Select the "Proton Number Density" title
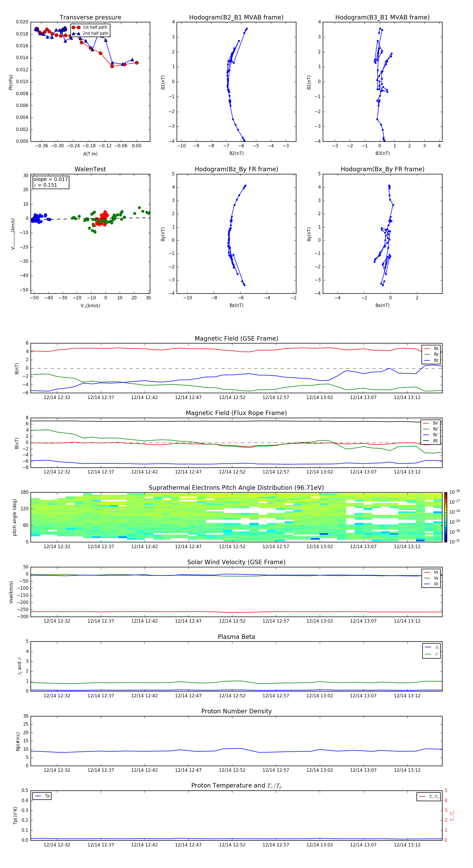This screenshot has width=473, height=868. point(236,711)
